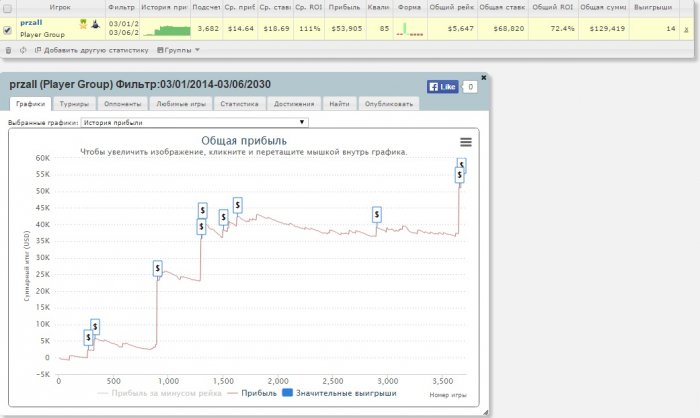Click the resize grip at panel corner
700x418 pixels.
[x=485, y=413]
